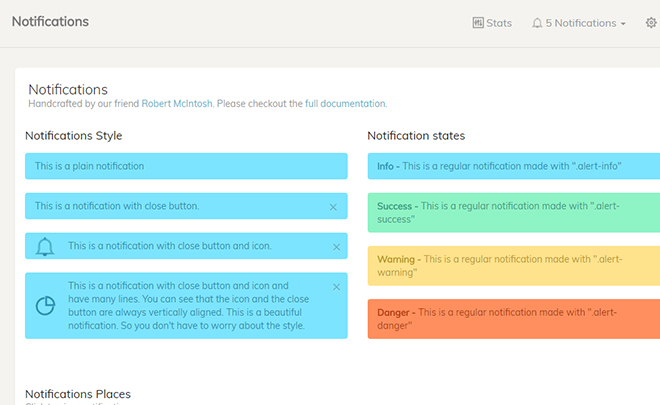The width and height of the screenshot is (660, 405).
Task: Close the notification with close button
Action: point(333,207)
